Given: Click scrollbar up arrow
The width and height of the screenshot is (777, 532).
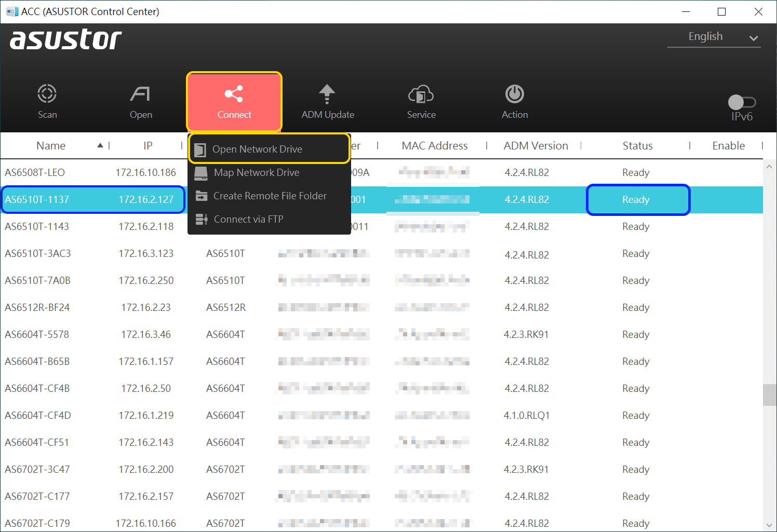Looking at the screenshot, I should (x=769, y=167).
